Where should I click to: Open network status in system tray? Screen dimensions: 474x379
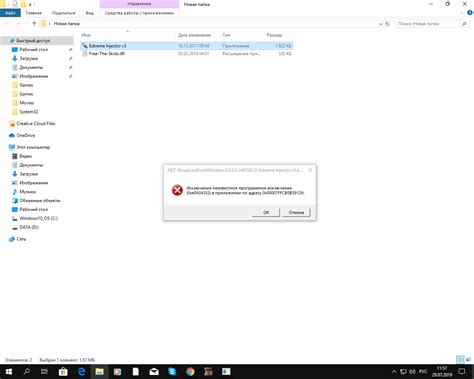[x=403, y=372]
